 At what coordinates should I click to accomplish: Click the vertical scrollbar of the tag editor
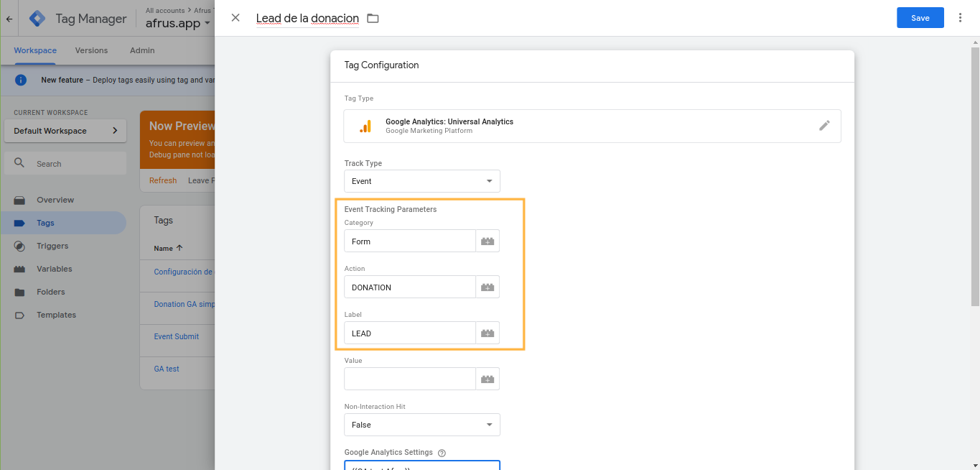tap(975, 176)
